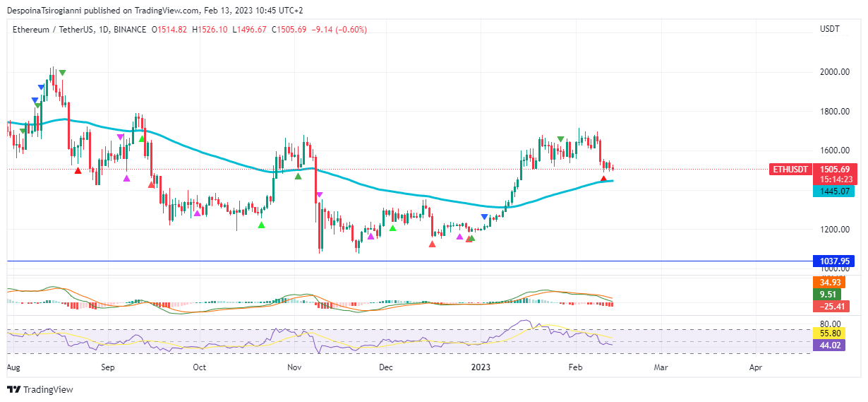Image resolution: width=868 pixels, height=402 pixels.
Task: Click the green down-triangle marker near the 2000 peak
Action: [63, 73]
